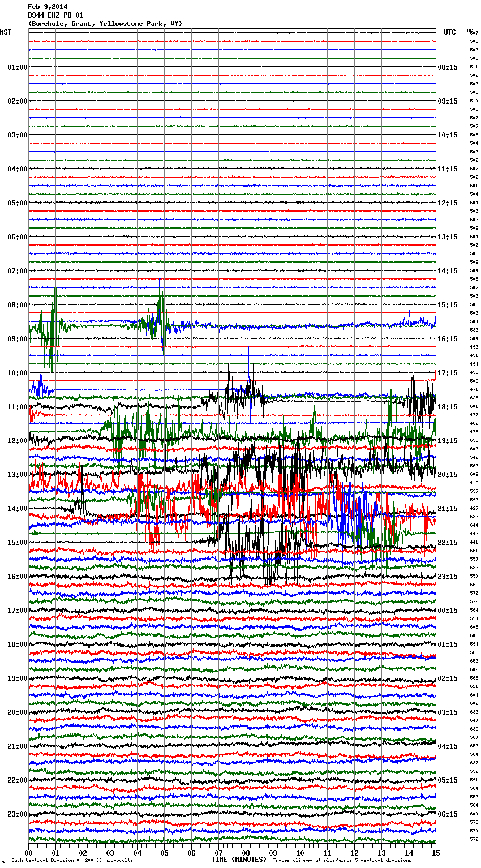Click the 20:15 UTC time label
Screen dimensions: 481x868
point(448,475)
